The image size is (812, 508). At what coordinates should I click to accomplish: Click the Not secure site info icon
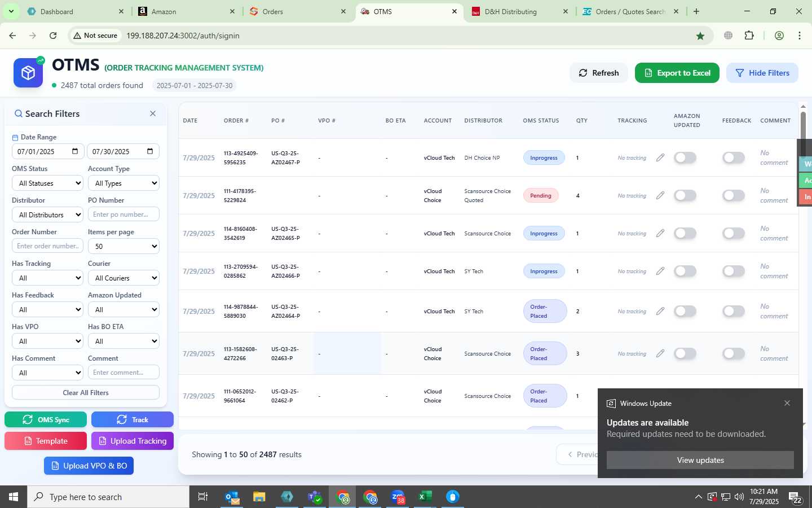click(95, 36)
